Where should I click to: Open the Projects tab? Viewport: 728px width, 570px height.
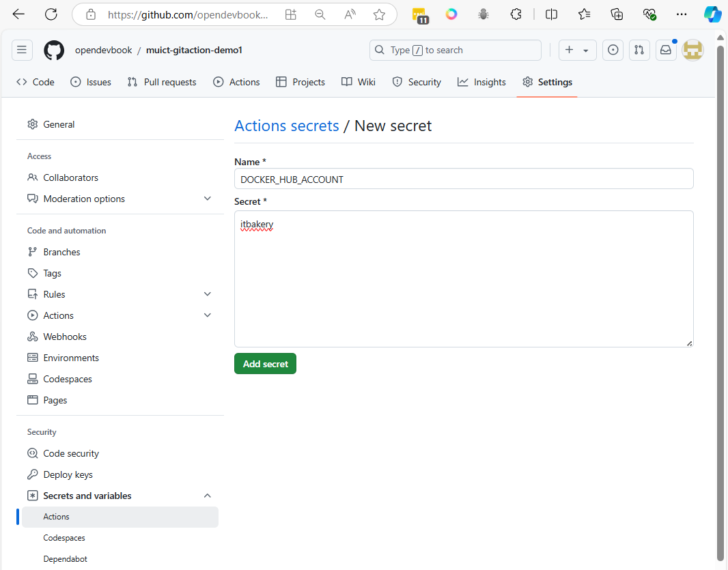point(300,82)
